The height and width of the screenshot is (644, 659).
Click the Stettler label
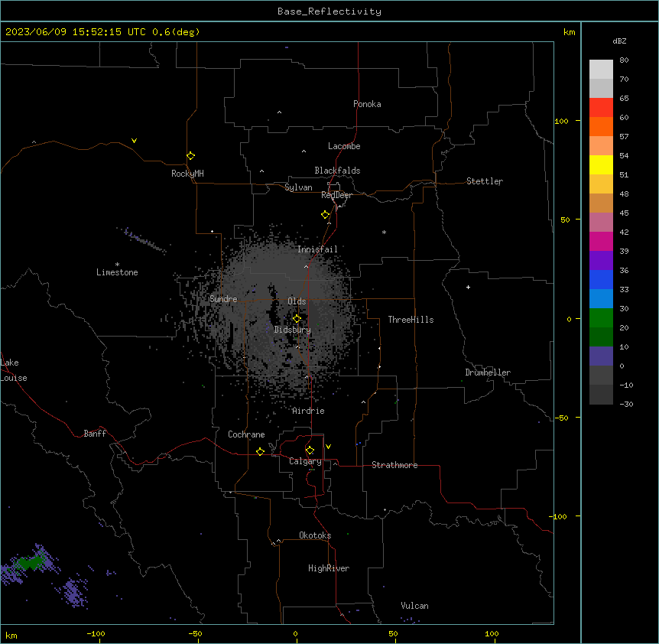pos(485,181)
